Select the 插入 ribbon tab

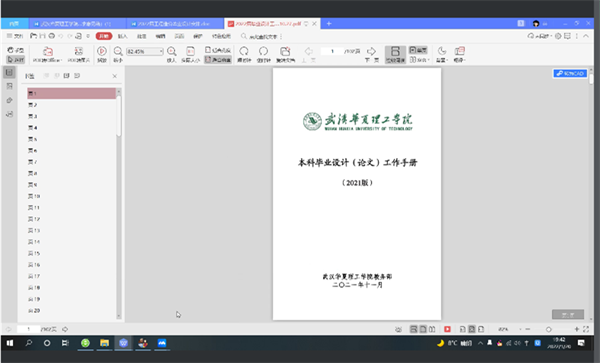tap(122, 36)
